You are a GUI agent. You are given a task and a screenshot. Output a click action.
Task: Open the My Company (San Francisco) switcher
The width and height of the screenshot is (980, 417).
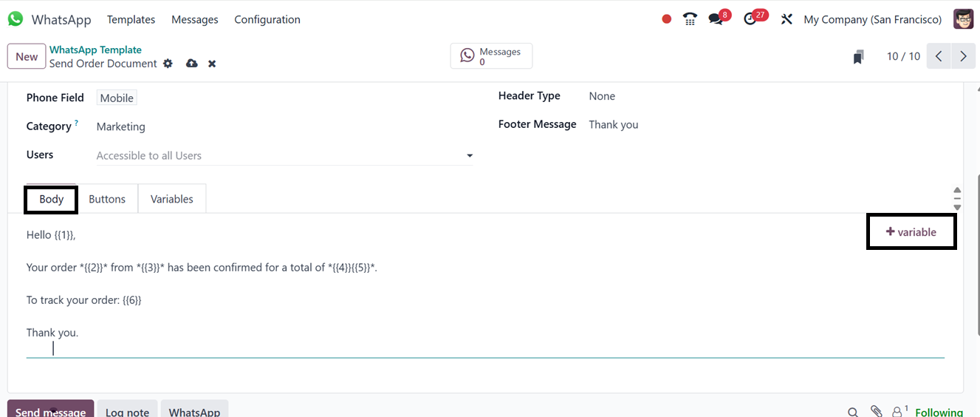point(872,19)
